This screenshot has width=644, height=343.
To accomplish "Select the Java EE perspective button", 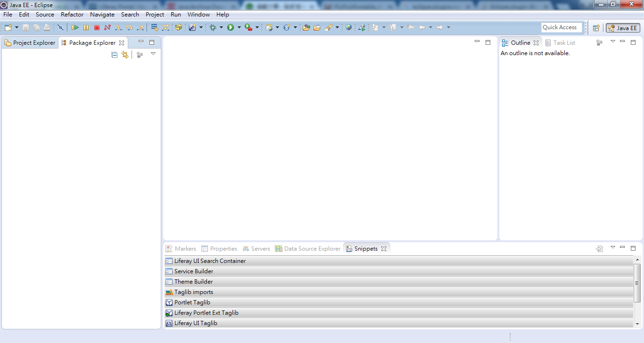I will pyautogui.click(x=623, y=28).
